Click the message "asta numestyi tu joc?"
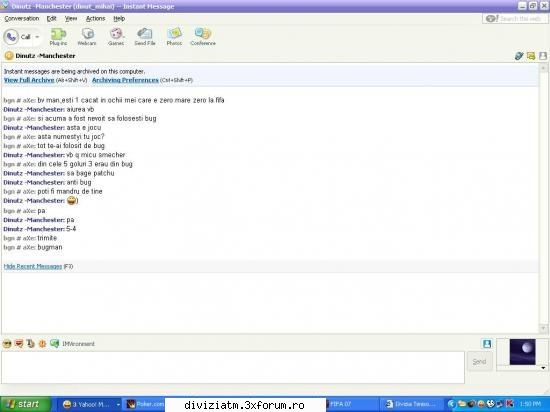 tap(71, 137)
